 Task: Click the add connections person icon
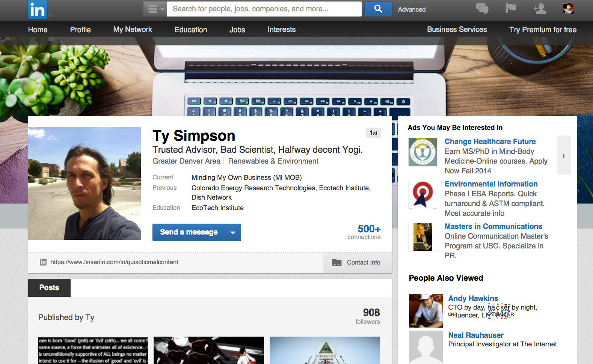coord(540,9)
